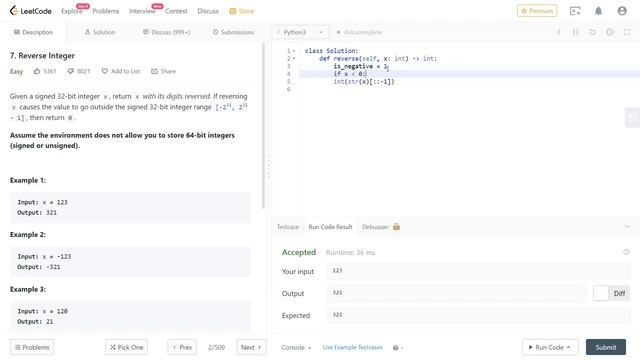
Task: Click the side feedback icon at right edge
Action: click(633, 118)
